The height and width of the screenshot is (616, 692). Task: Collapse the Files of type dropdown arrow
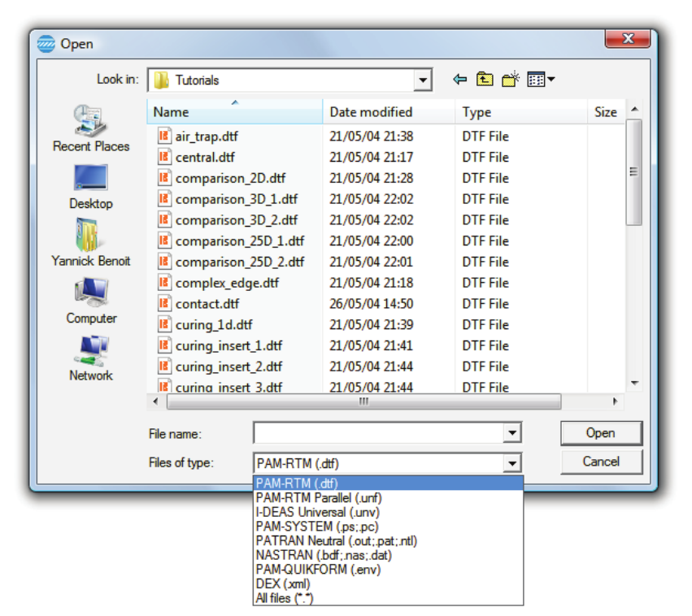512,463
